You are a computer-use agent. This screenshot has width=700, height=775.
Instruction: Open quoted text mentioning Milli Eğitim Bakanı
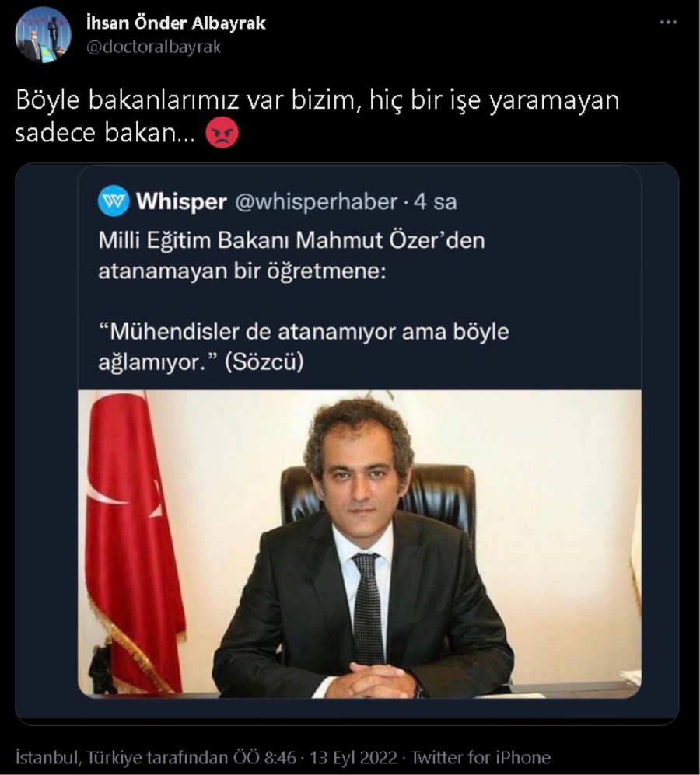[292, 256]
